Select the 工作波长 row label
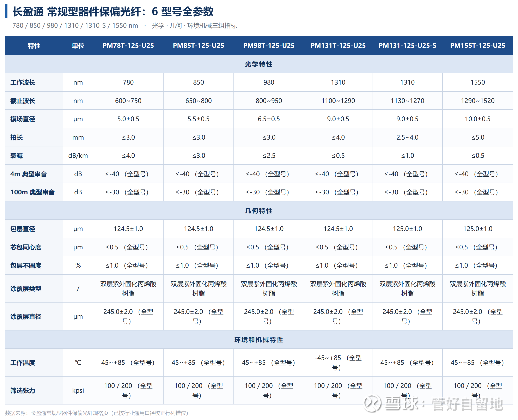Screen dimensions: 518x420 23,83
